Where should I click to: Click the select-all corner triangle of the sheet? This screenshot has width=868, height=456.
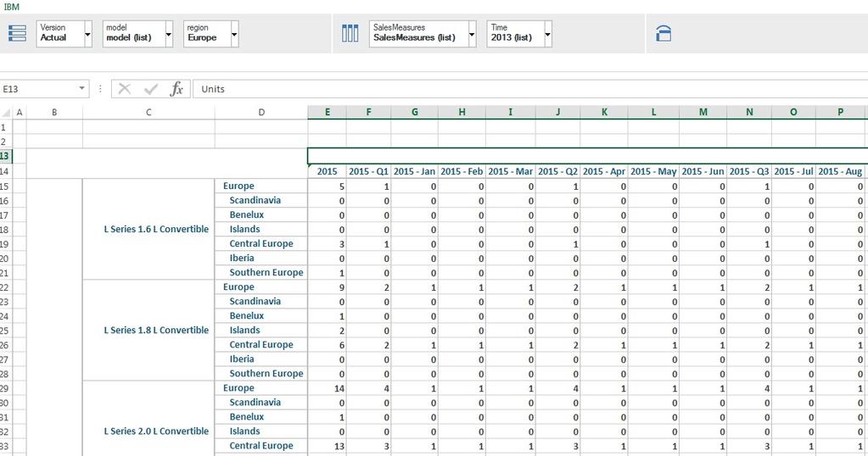tap(6, 113)
